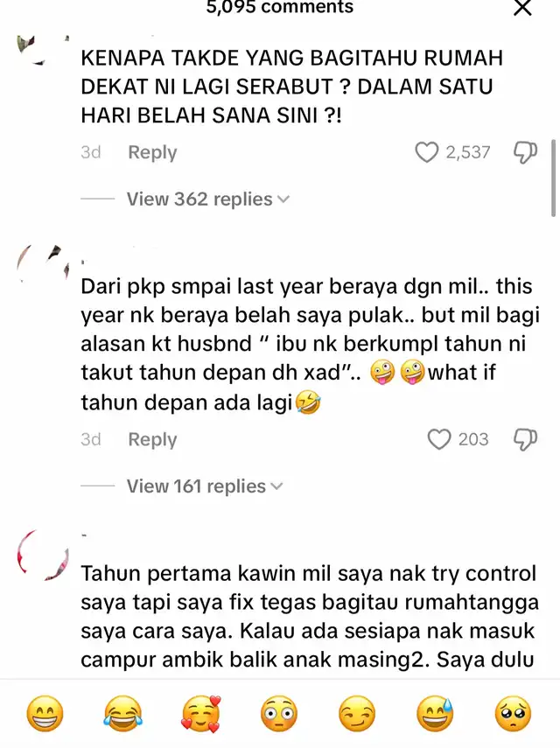The width and height of the screenshot is (560, 748).
Task: Insert the pleading face emoji
Action: (514, 714)
